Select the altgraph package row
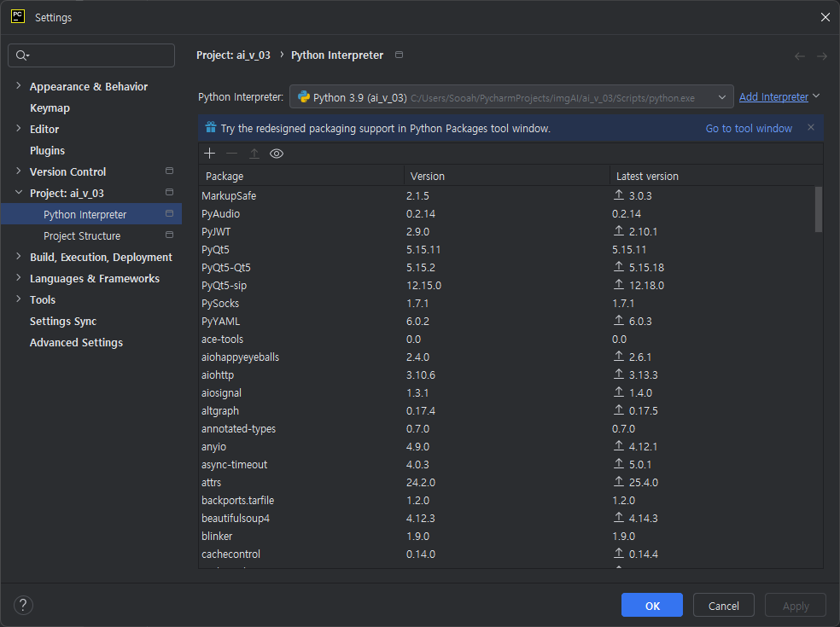The height and width of the screenshot is (627, 840). 507,410
